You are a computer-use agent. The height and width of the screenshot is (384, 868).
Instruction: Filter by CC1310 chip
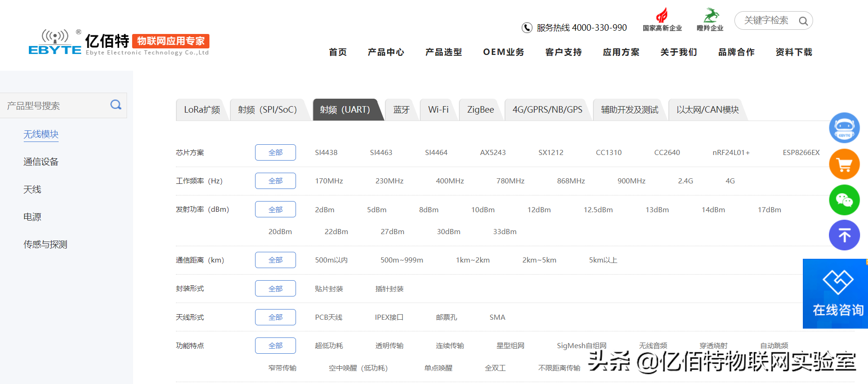coord(609,153)
